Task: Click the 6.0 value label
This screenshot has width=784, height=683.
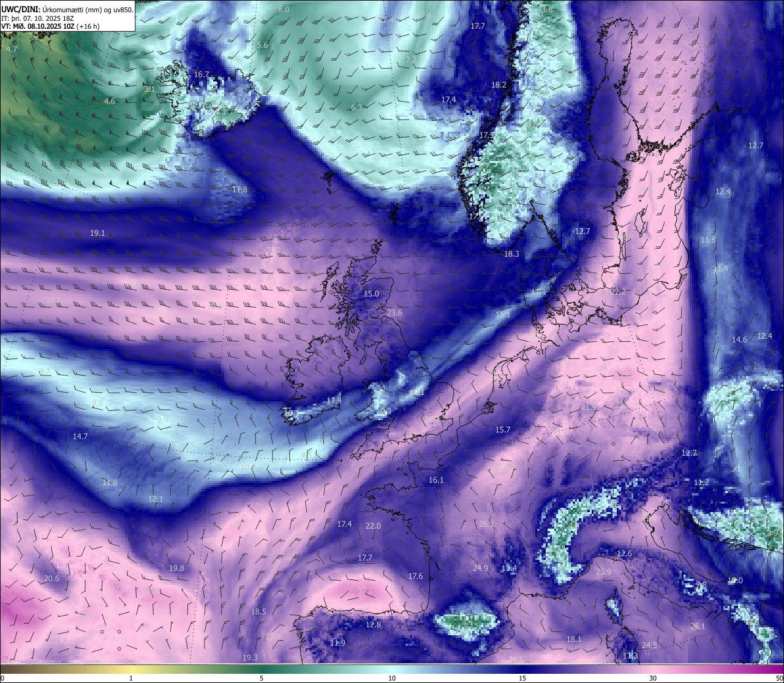Action: coord(284,10)
